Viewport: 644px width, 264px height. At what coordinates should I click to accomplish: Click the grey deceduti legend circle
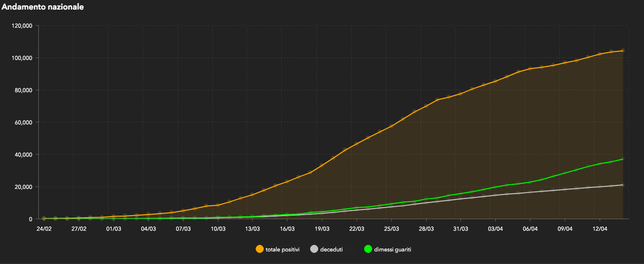(314, 249)
